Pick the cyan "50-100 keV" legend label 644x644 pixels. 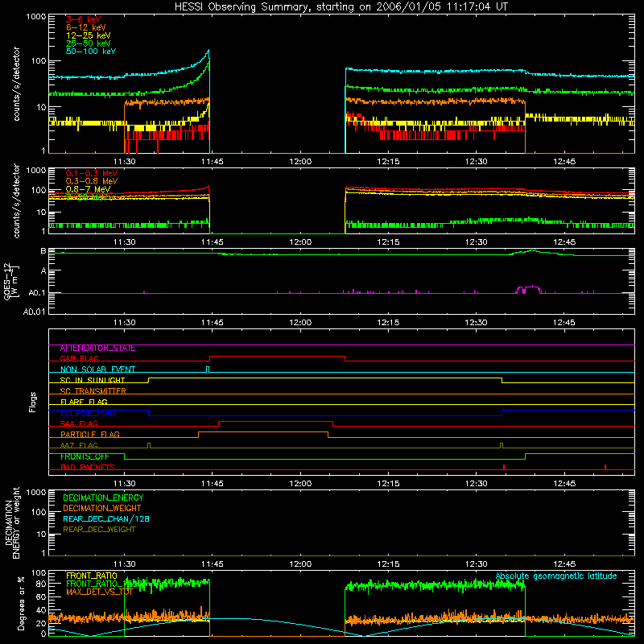[91, 52]
